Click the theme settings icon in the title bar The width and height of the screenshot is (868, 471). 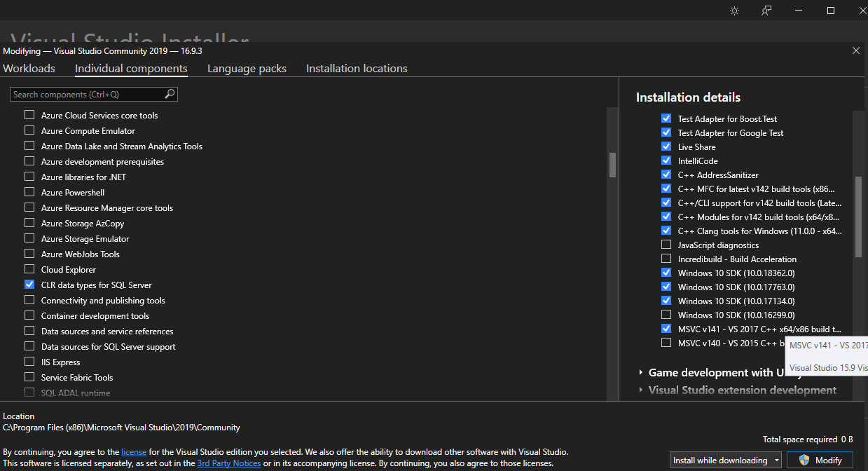(733, 11)
